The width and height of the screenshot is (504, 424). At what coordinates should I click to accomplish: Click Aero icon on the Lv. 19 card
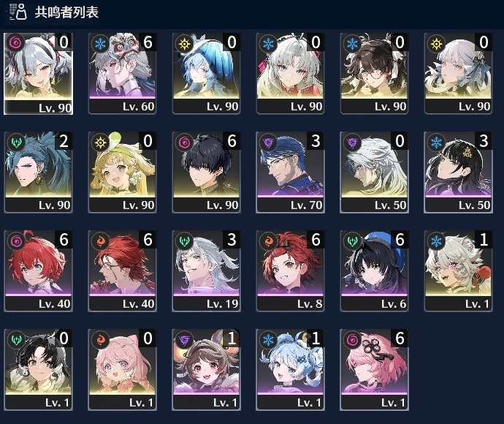tap(185, 241)
